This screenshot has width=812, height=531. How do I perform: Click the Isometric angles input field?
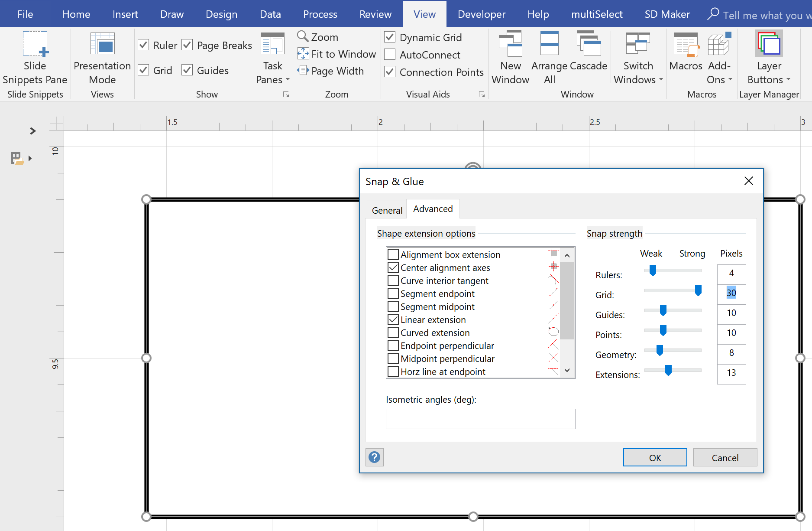point(480,419)
